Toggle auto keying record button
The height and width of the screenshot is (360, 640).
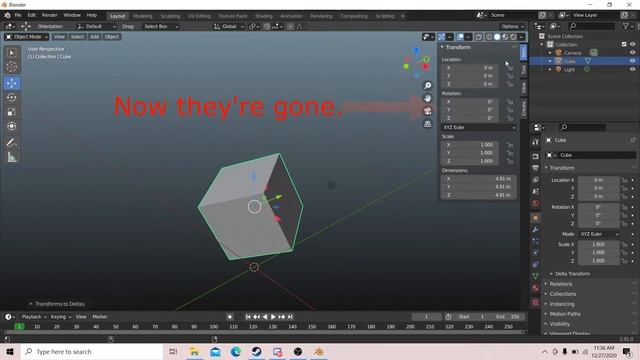230,317
